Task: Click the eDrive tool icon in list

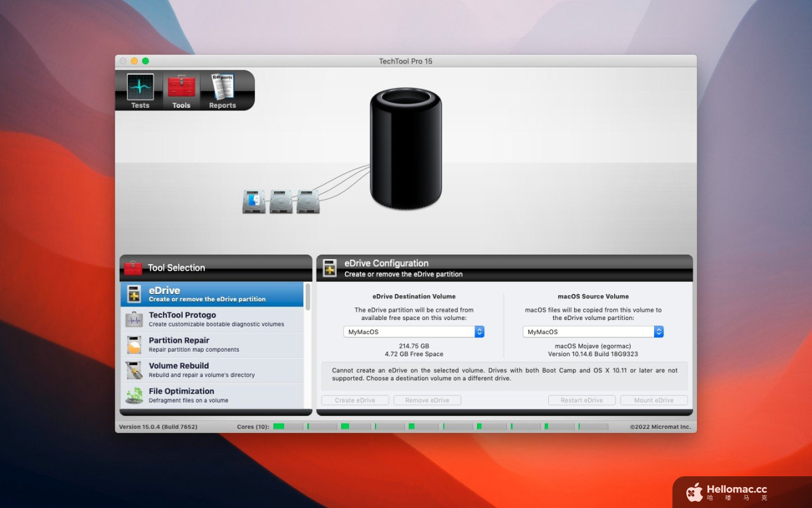Action: tap(134, 294)
